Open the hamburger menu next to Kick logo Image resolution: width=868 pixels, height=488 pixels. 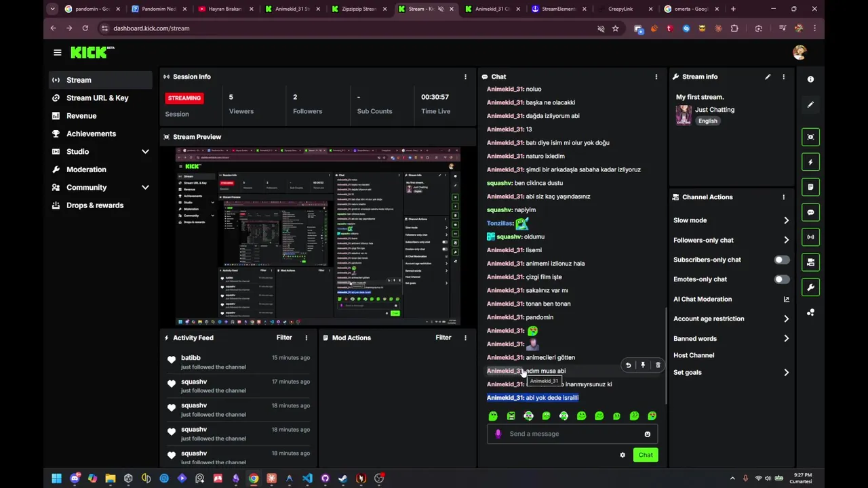[57, 52]
